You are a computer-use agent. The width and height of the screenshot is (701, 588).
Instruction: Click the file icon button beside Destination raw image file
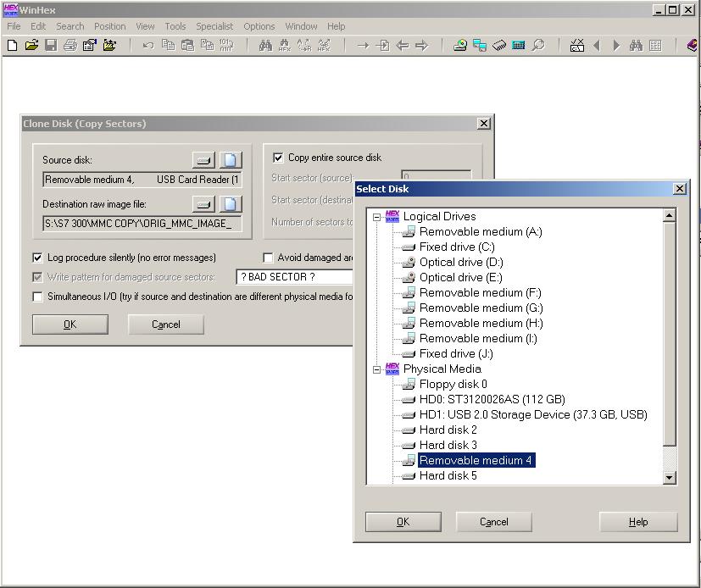(231, 204)
